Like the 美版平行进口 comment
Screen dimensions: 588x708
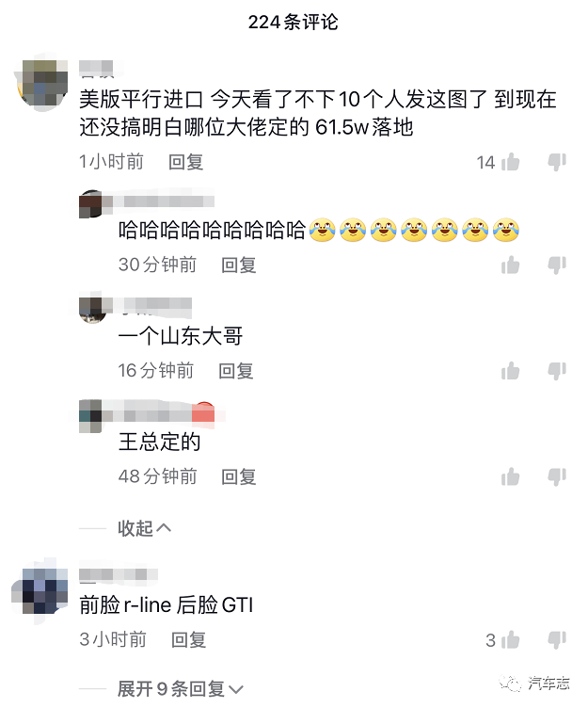(510, 162)
